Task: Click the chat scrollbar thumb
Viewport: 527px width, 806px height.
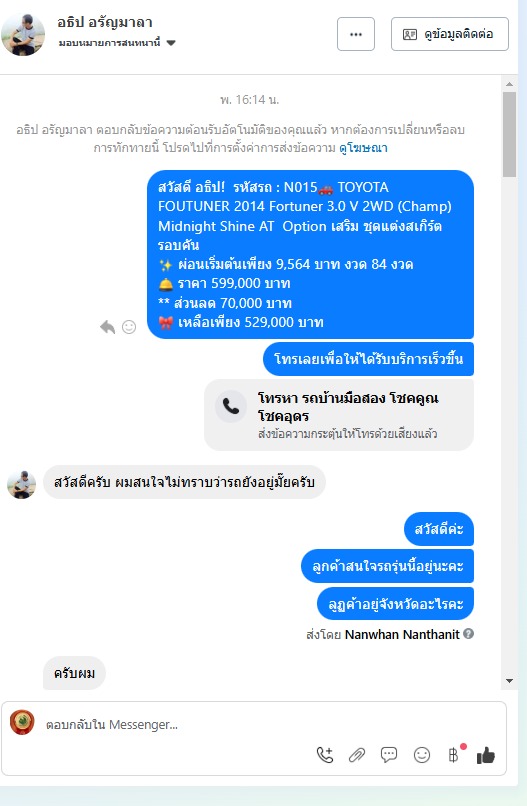Action: [x=510, y=135]
